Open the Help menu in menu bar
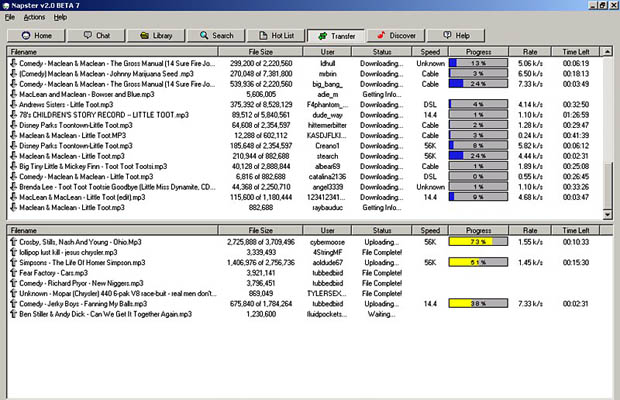620x400 pixels. (60, 17)
